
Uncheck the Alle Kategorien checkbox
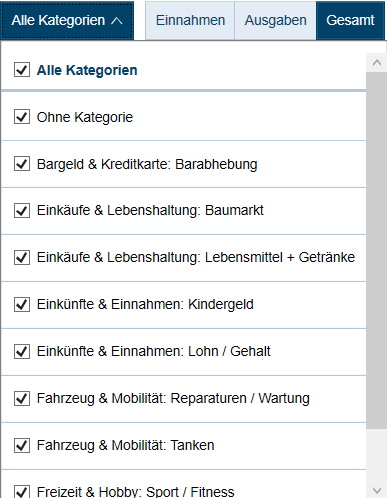(x=22, y=70)
